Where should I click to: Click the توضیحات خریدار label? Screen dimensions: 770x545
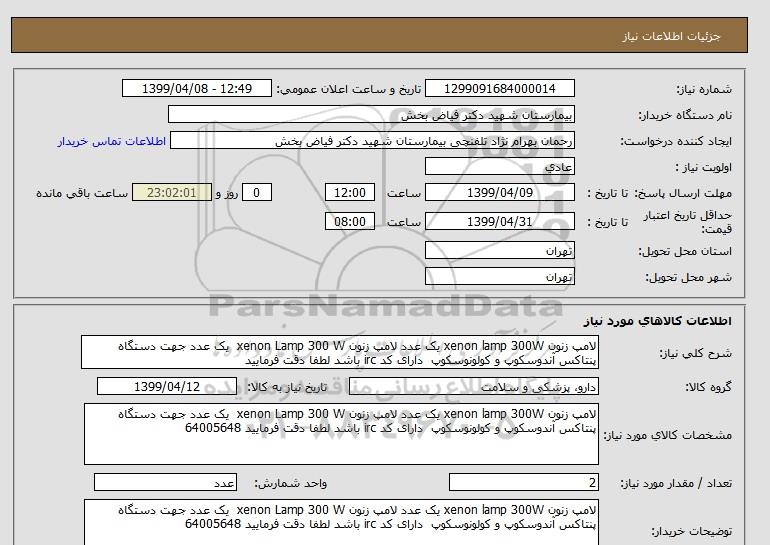(691, 531)
